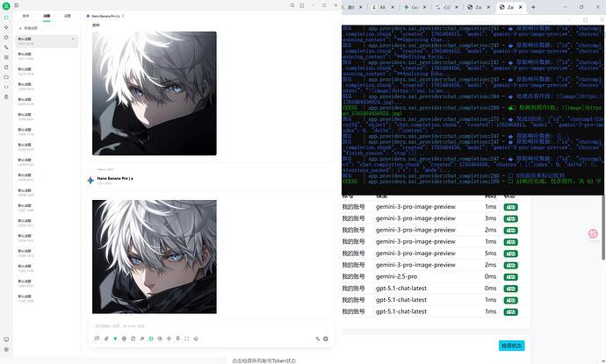Click the Nano Banana Pro message sender name
Image resolution: width=606 pixels, height=364 pixels.
pyautogui.click(x=115, y=178)
